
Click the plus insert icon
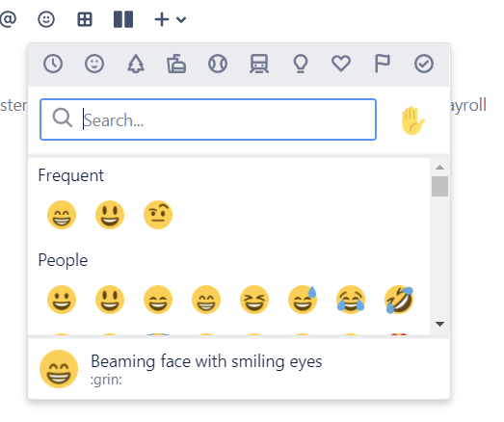tap(162, 19)
